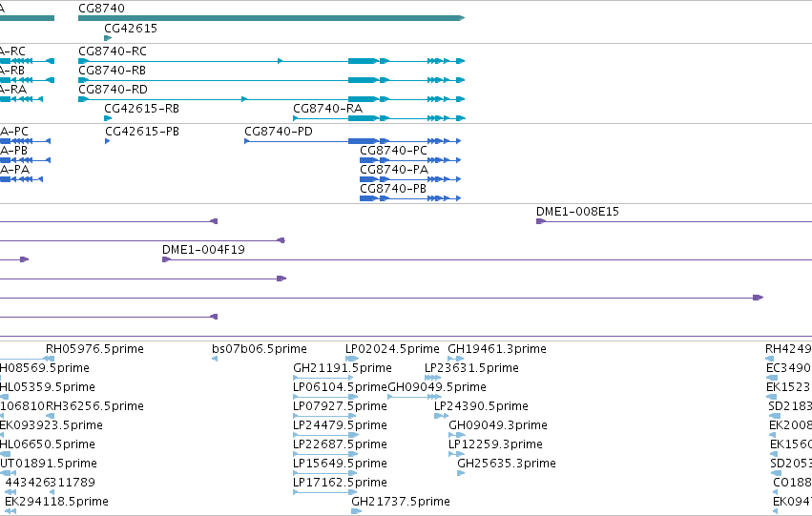
Task: Click the CG42615-RB transcript arrow
Action: click(108, 118)
